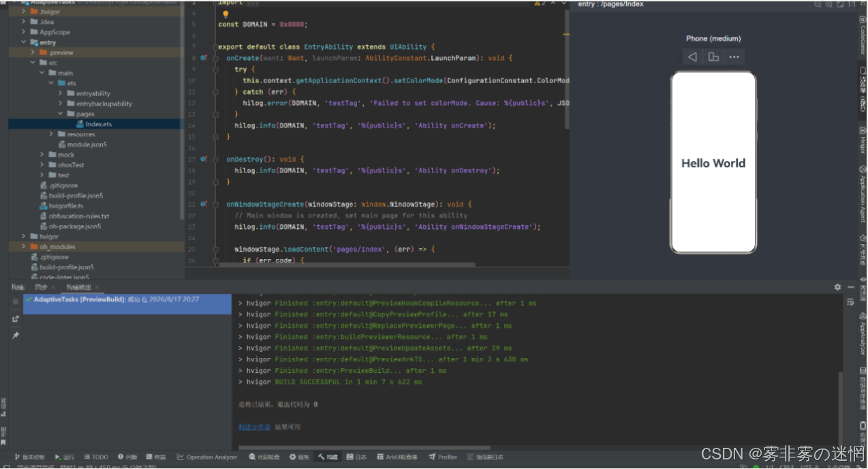Select oh-package.json5 under entry

point(70,226)
